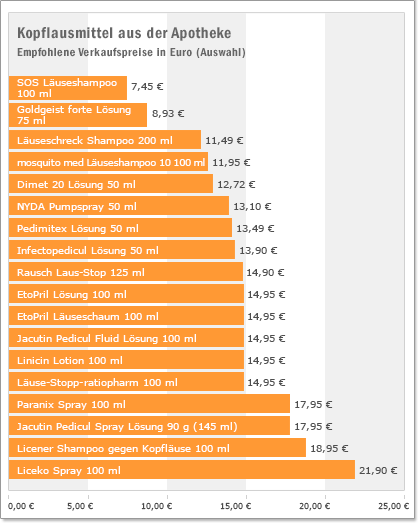
Task: Click the Licener Shampoo gegen Kopfläuse bar
Action: click(x=157, y=448)
